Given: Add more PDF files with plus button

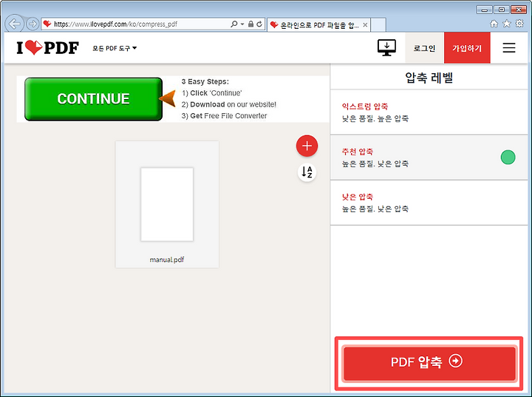Looking at the screenshot, I should click(307, 146).
